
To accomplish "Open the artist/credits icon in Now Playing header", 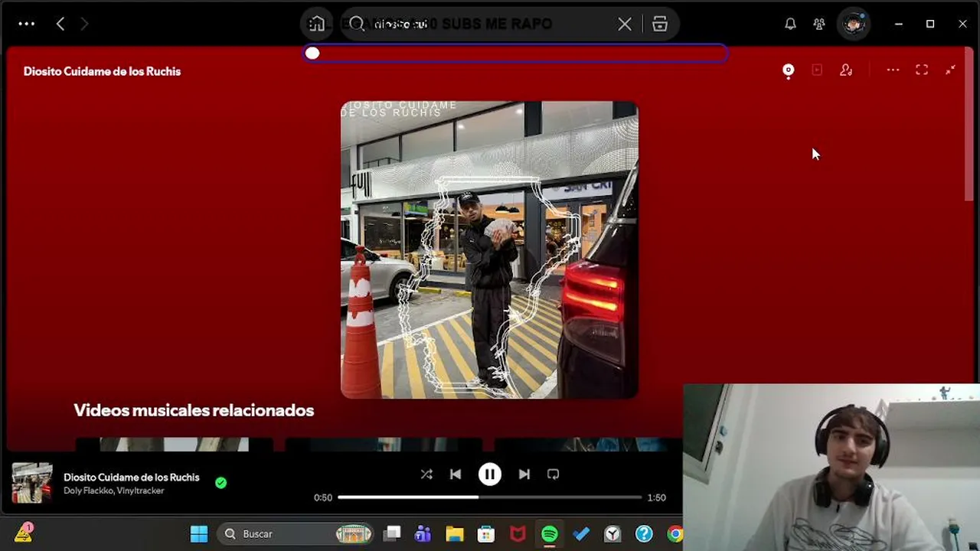I will click(846, 70).
